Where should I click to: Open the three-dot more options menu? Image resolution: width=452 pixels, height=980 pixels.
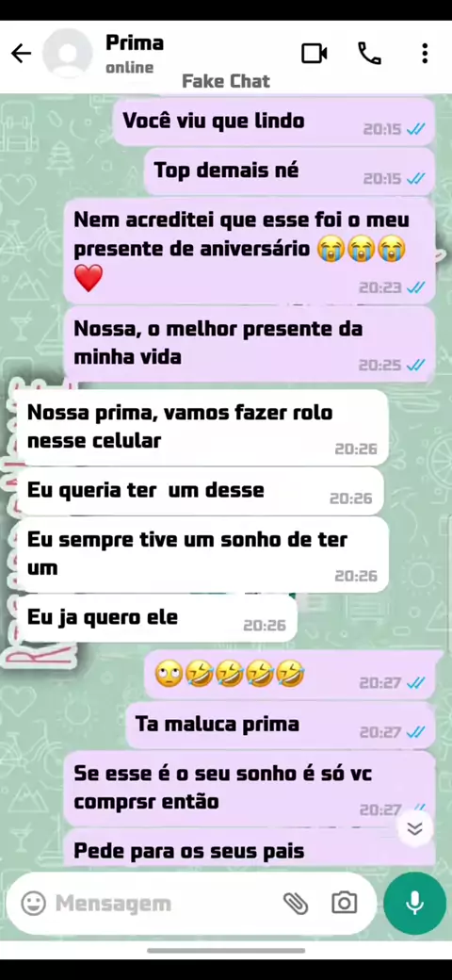coord(425,54)
